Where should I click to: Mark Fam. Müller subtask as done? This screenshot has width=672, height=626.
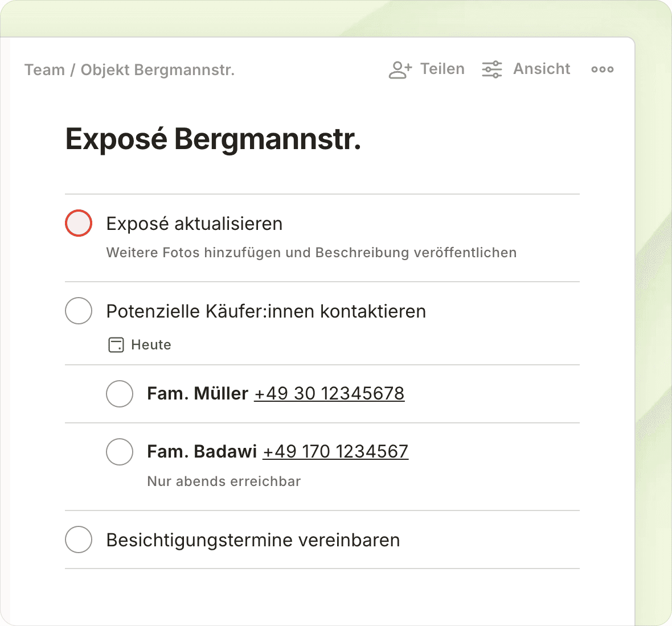coord(120,394)
